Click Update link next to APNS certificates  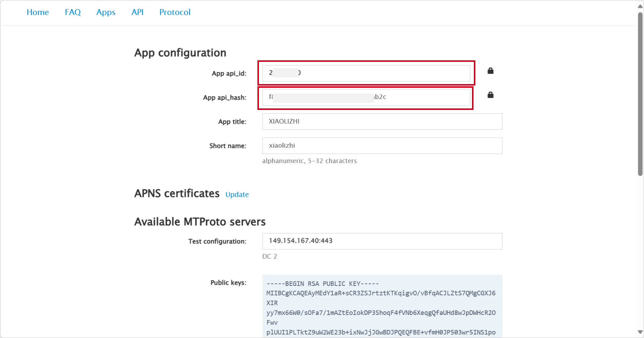point(237,194)
